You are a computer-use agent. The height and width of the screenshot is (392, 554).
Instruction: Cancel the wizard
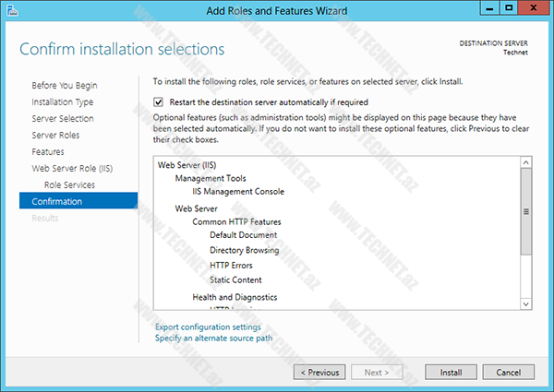tap(509, 373)
